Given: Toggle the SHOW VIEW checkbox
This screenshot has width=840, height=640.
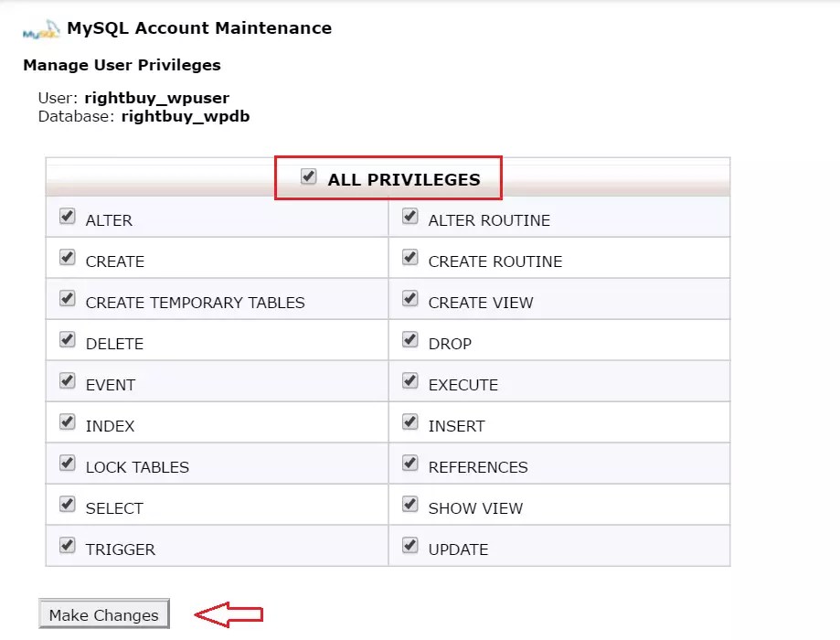Looking at the screenshot, I should point(409,505).
